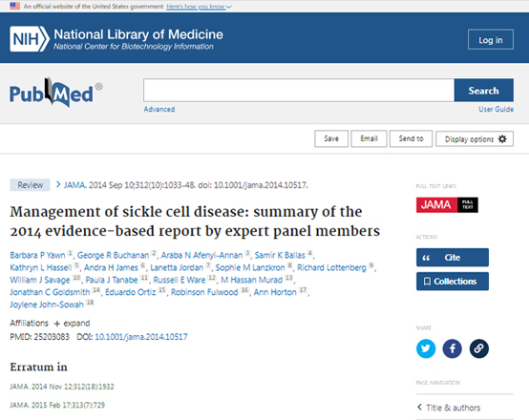Go to Title & authors in page navigation
The width and height of the screenshot is (529, 420).
point(454,408)
